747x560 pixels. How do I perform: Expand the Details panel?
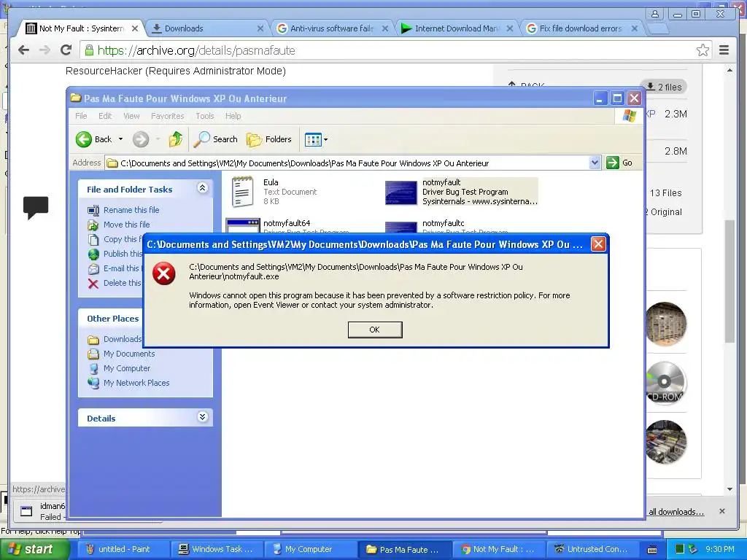(203, 417)
